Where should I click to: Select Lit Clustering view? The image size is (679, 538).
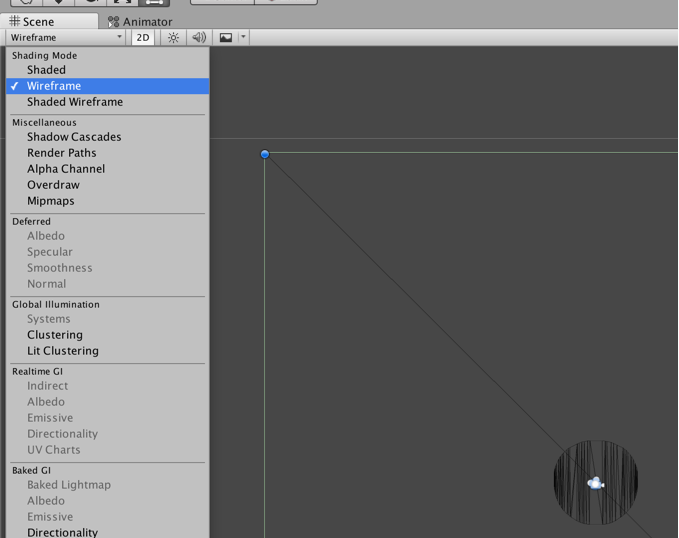tap(108, 351)
